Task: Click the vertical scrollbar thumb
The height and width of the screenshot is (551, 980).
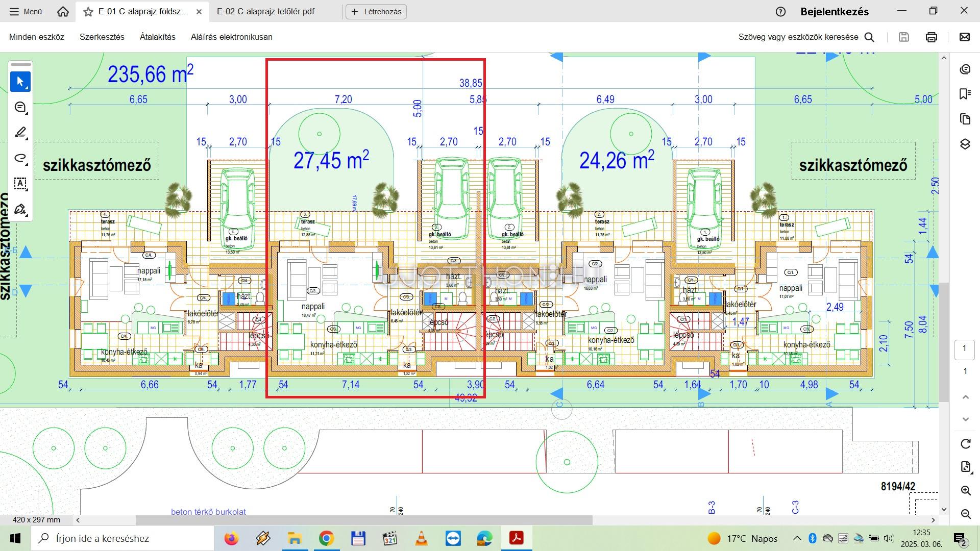Action: (x=944, y=342)
